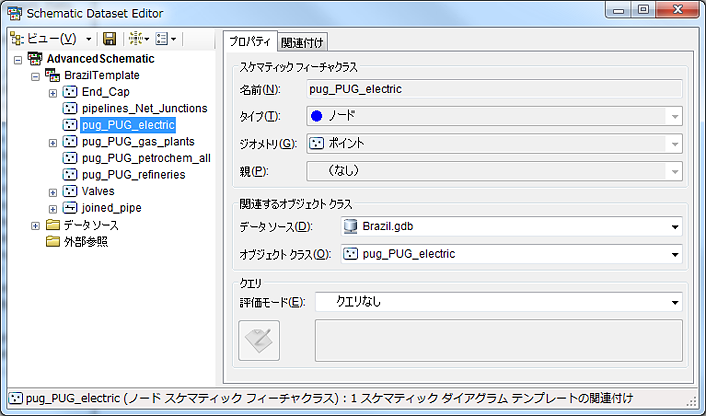
Task: Select pug_PUG_electric in the tree
Action: 128,125
